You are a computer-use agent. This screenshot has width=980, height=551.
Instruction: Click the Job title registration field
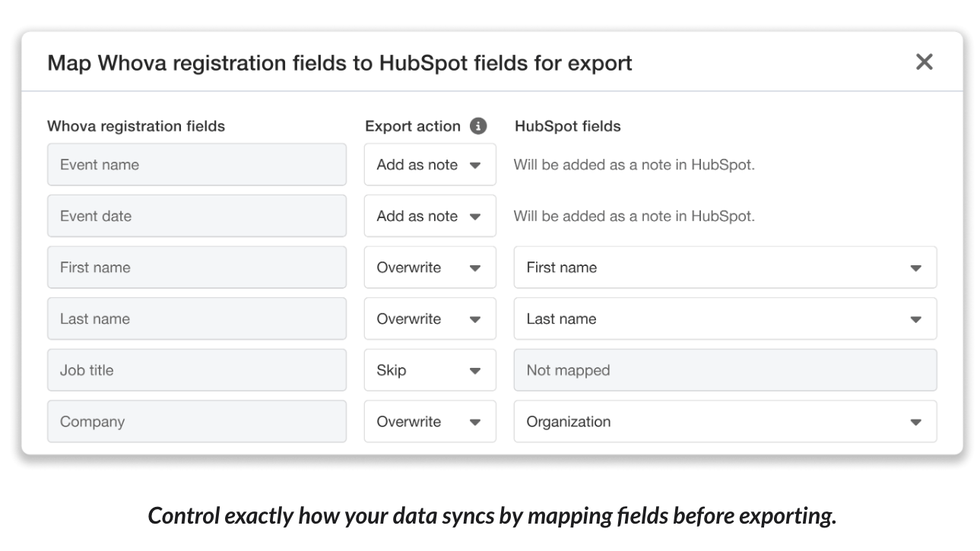click(x=197, y=370)
